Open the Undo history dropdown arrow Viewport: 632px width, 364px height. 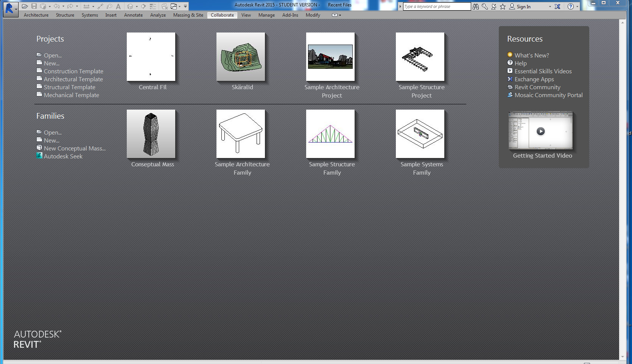[63, 6]
